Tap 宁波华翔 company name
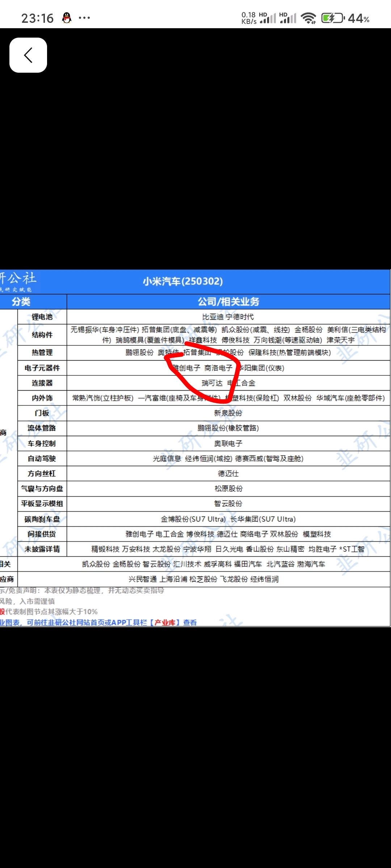This screenshot has height=868, width=391. (x=197, y=549)
